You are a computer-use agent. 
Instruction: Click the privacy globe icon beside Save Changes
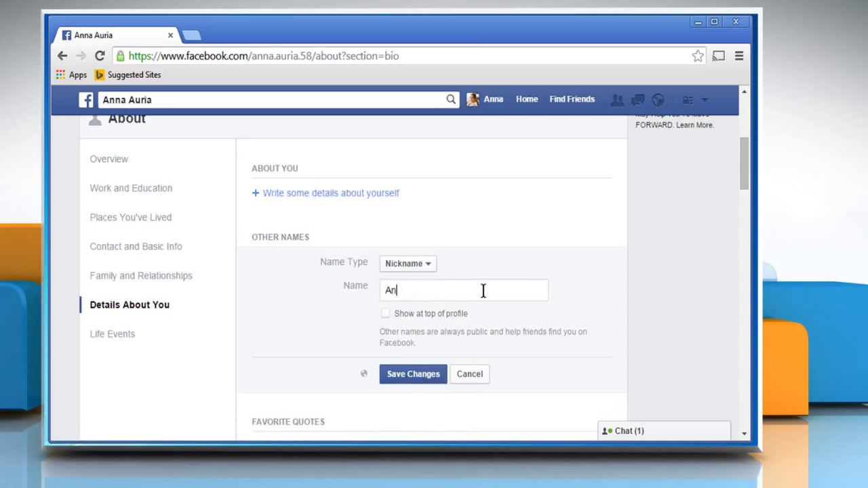click(x=364, y=373)
